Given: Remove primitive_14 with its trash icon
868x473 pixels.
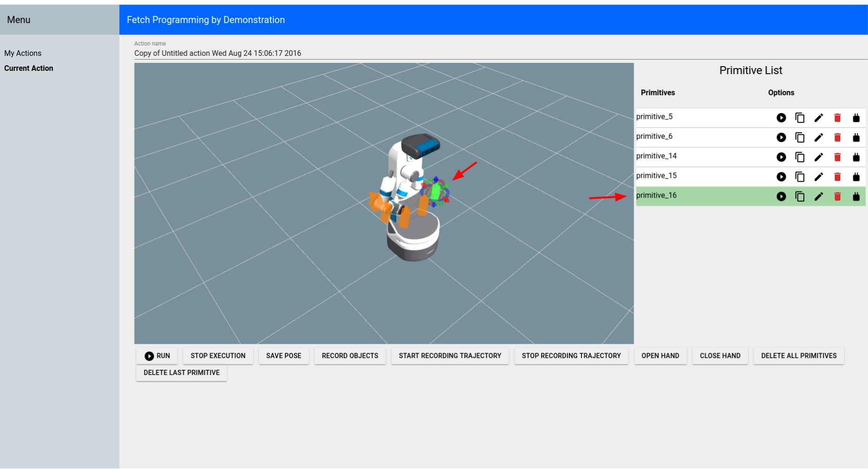Looking at the screenshot, I should (837, 157).
